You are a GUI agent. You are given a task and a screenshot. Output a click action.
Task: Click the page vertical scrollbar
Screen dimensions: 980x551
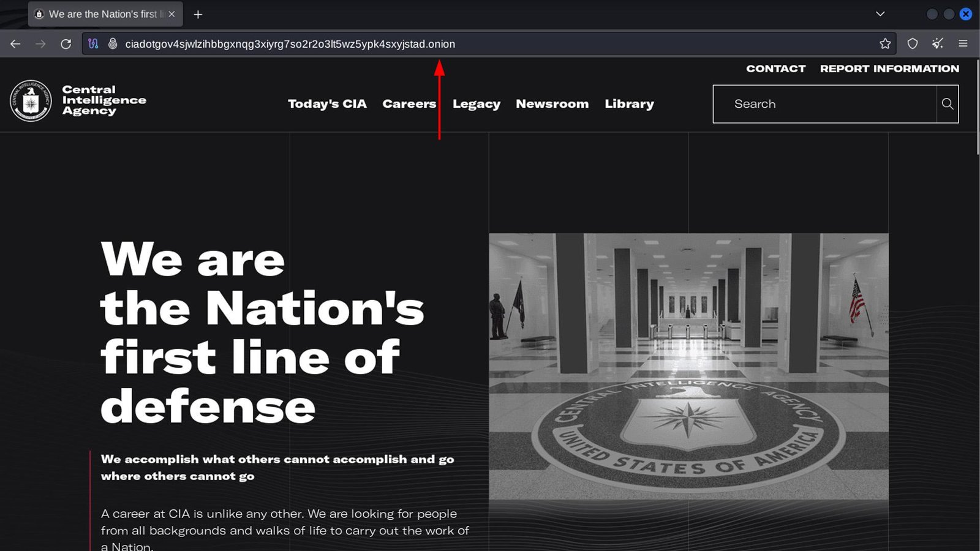(x=978, y=107)
